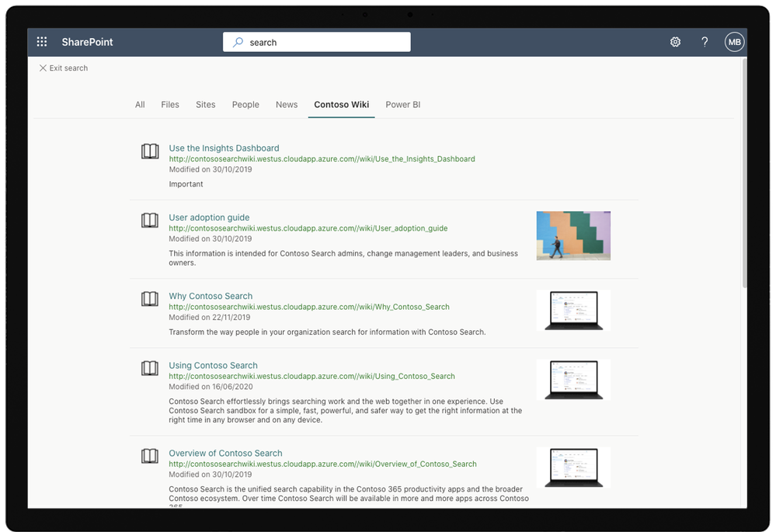Click the 'Important' description text
776x532 pixels.
pos(186,184)
